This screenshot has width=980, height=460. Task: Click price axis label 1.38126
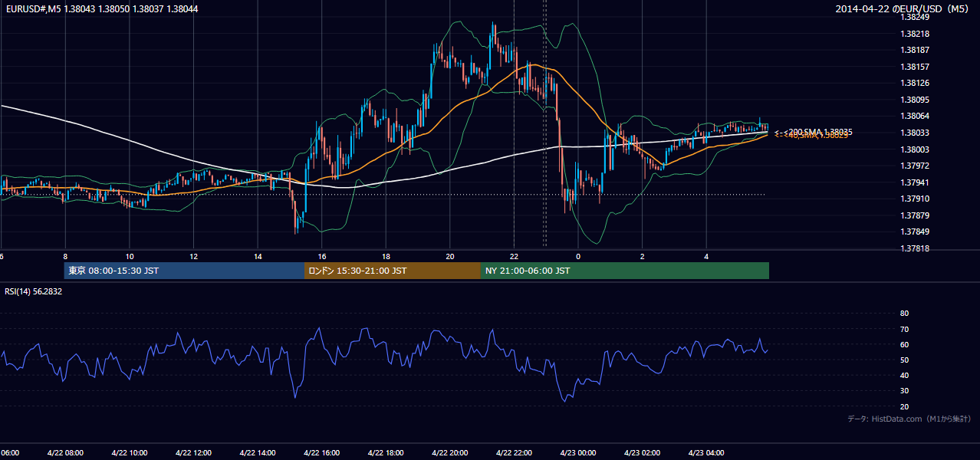(915, 83)
